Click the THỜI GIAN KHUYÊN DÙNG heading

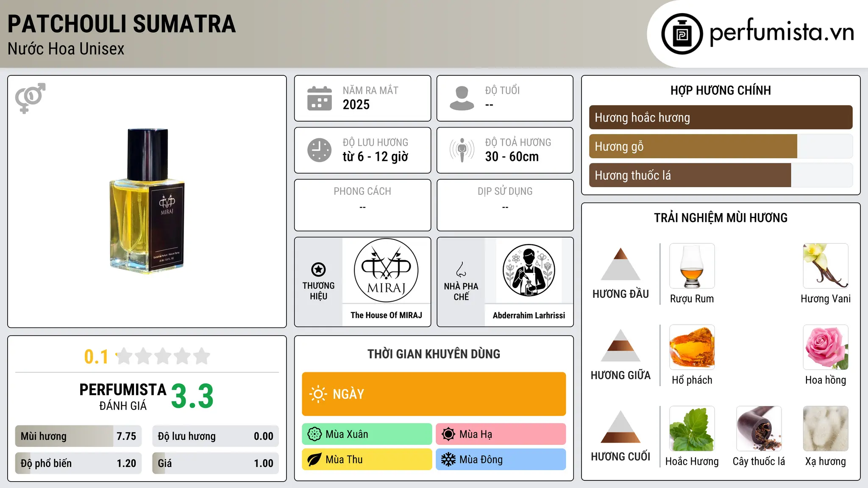pyautogui.click(x=434, y=354)
